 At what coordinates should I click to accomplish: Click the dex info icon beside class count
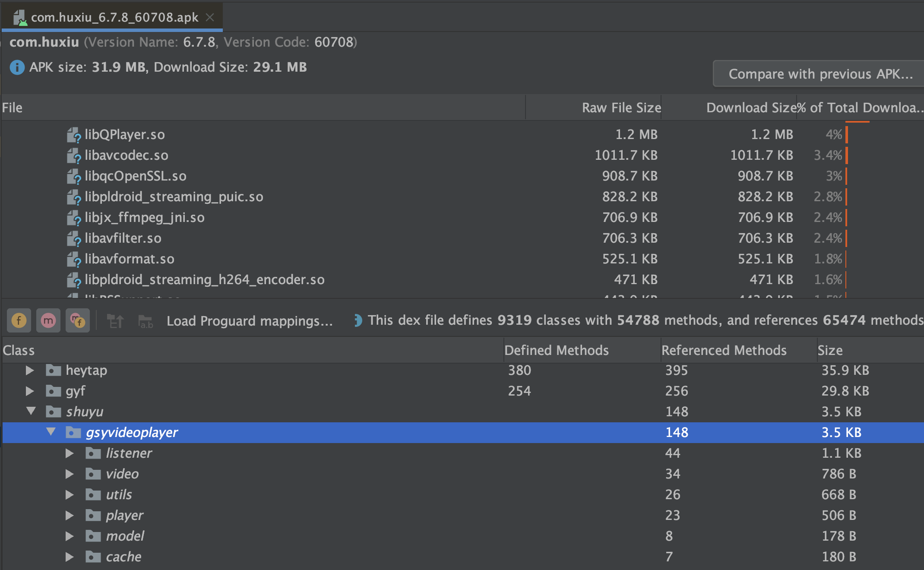pos(358,320)
